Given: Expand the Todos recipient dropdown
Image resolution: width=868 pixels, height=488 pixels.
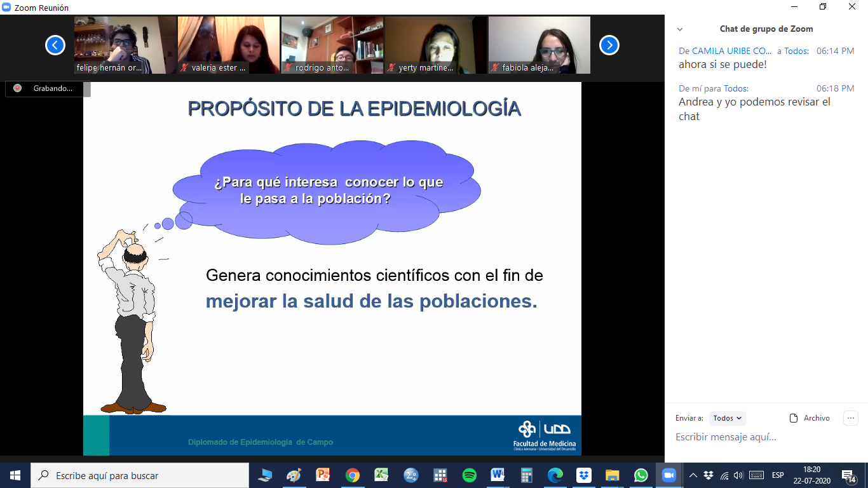Looking at the screenshot, I should 727,418.
